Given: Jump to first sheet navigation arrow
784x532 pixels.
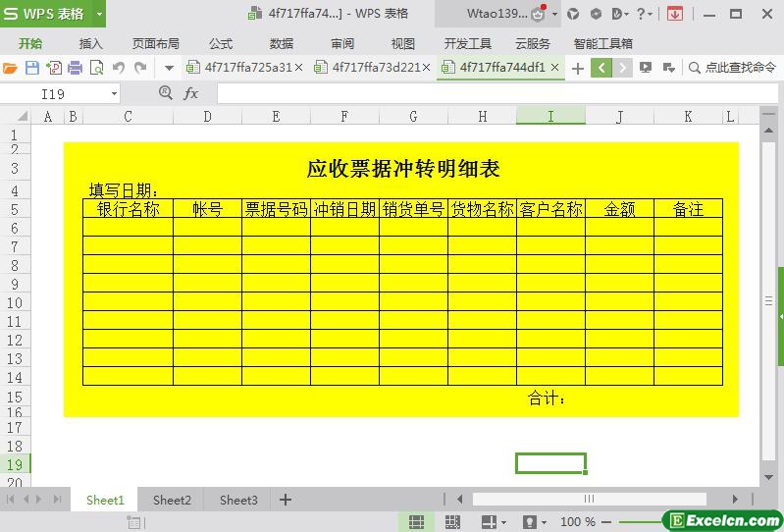Looking at the screenshot, I should pos(10,499).
